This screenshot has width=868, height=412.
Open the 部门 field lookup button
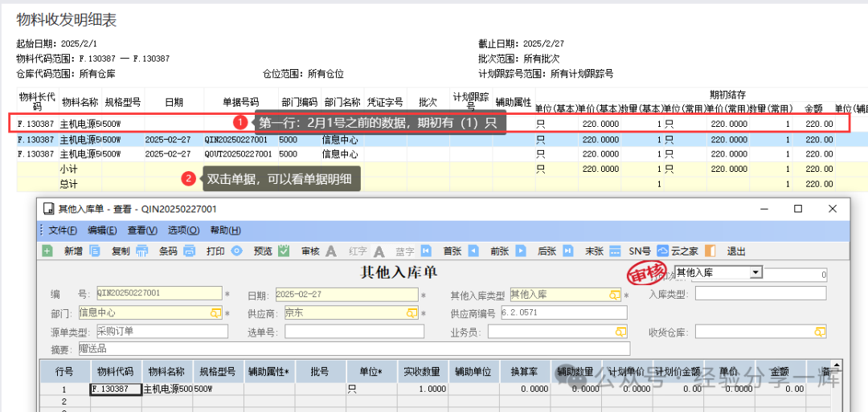[215, 313]
